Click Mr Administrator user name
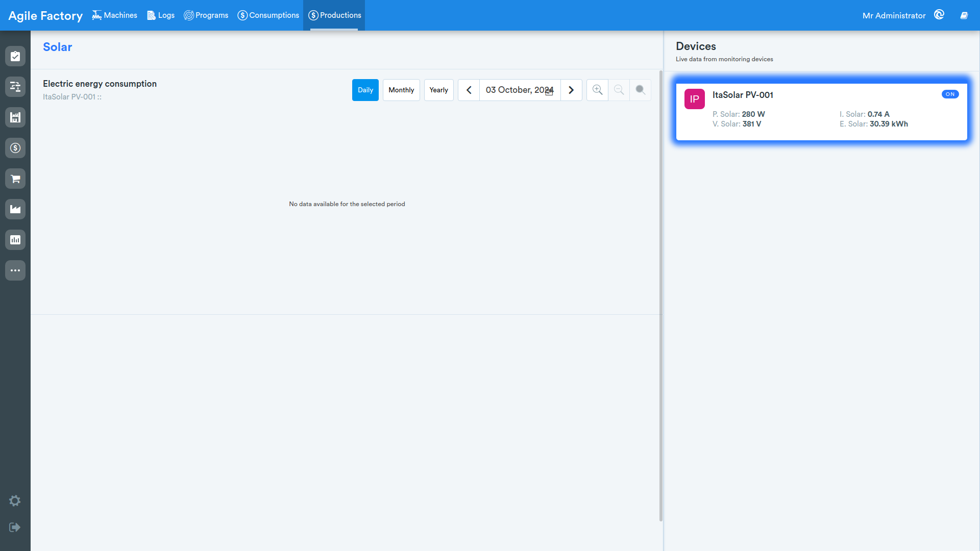The image size is (980, 551). click(x=894, y=16)
